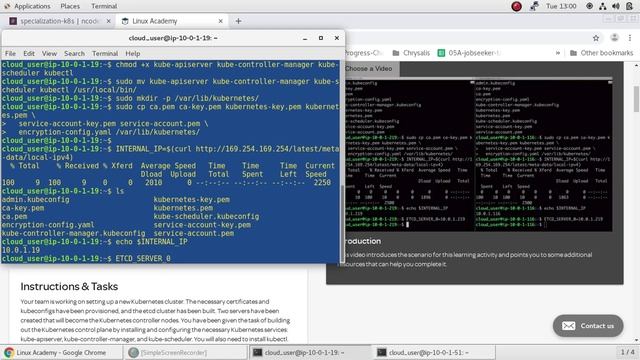640x360 pixels.
Task: Open the Chrome profile avatar
Action: pos(614,38)
